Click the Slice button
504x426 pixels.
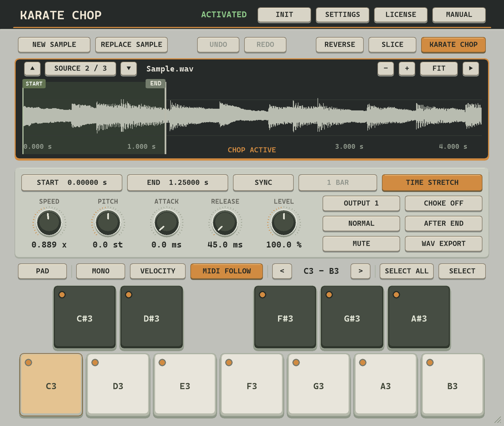pos(392,45)
